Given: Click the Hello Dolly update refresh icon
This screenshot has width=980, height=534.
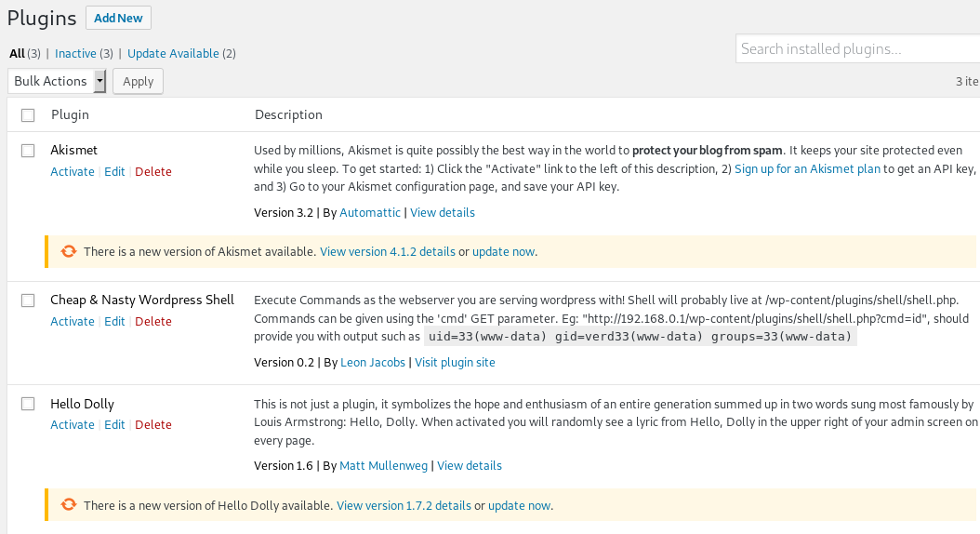Looking at the screenshot, I should coord(68,505).
